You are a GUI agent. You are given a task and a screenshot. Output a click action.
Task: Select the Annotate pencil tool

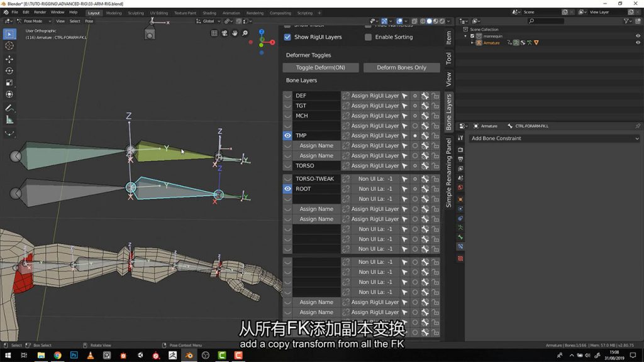pos(9,108)
